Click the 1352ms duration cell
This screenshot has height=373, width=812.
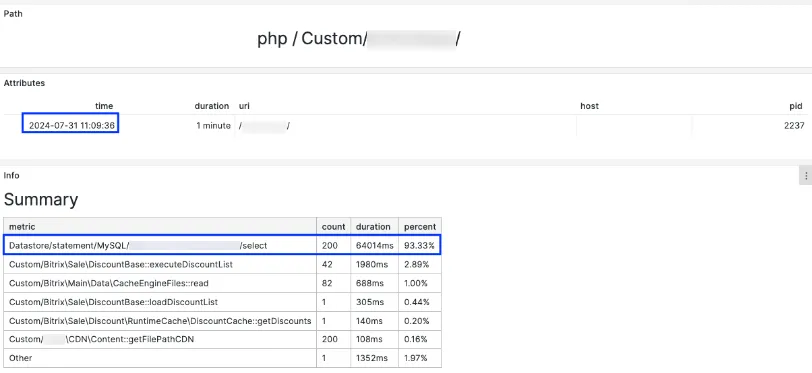(x=374, y=358)
